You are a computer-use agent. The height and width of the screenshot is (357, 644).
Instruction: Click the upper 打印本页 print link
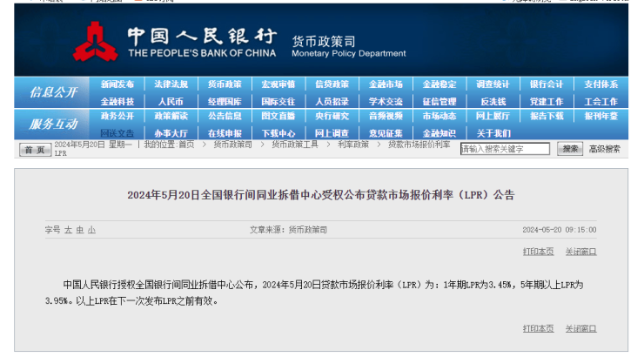pos(538,251)
